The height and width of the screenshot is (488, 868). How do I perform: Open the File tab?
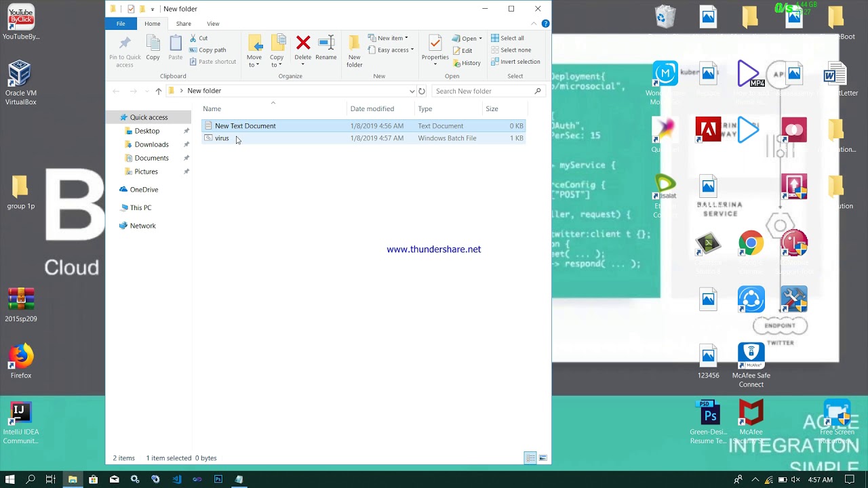[121, 24]
